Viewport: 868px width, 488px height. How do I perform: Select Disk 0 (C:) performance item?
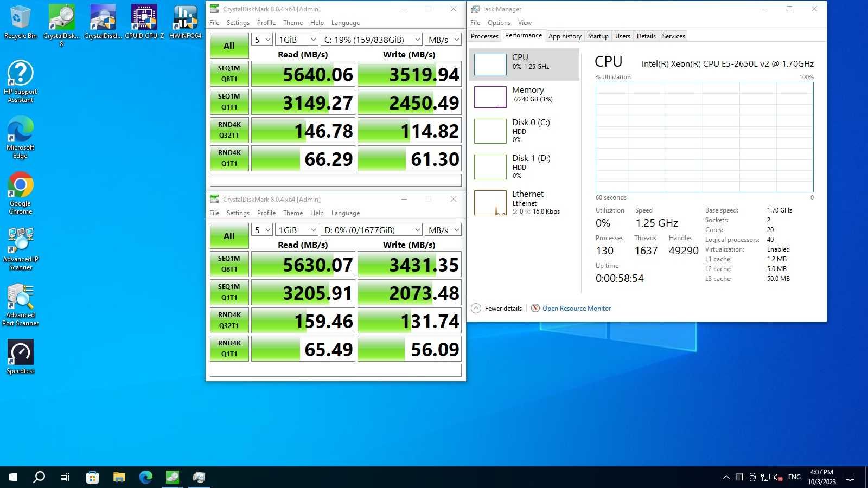(524, 131)
